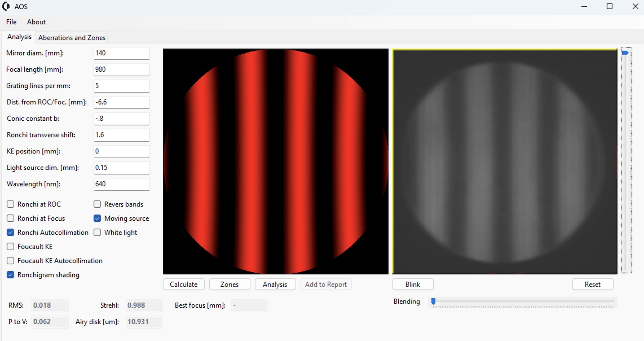
Task: Click the simulated red ronchigram image
Action: point(275,162)
